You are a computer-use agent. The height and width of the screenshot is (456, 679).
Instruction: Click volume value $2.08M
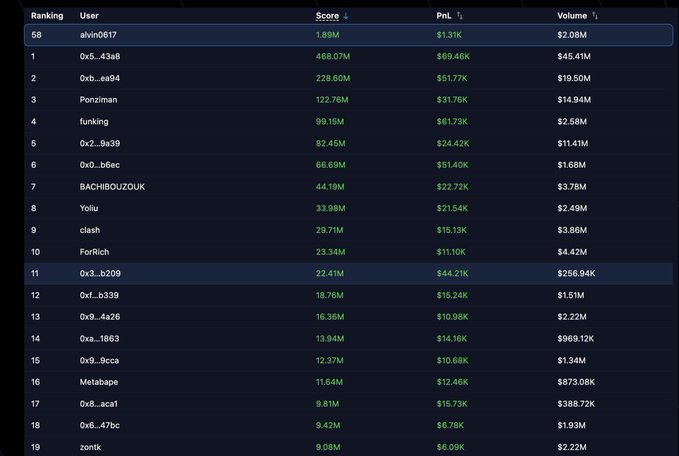tap(572, 35)
